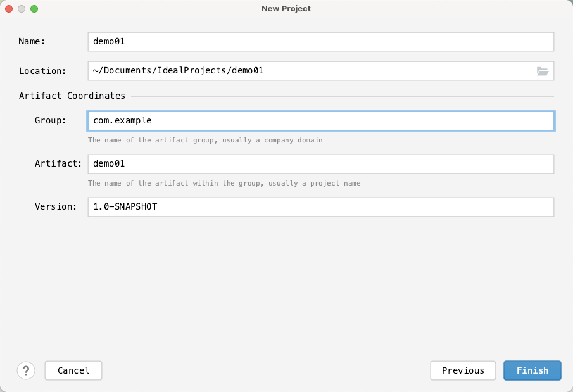
Task: Click the 'Location:' label
Action: pyautogui.click(x=42, y=71)
